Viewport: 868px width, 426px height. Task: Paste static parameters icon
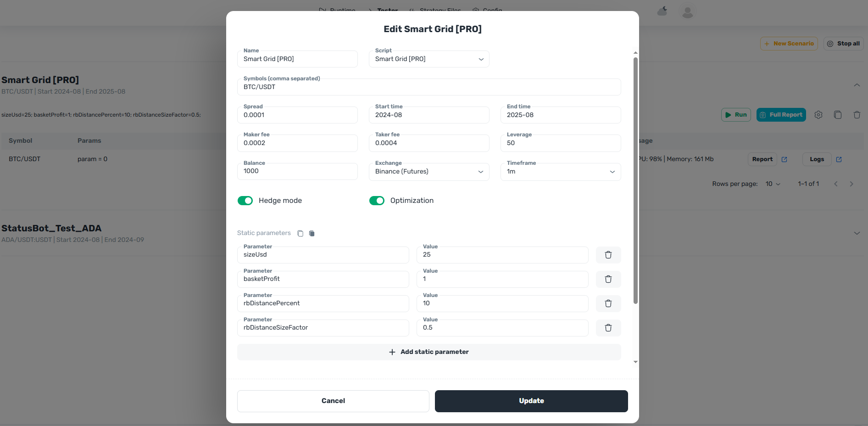coord(312,233)
